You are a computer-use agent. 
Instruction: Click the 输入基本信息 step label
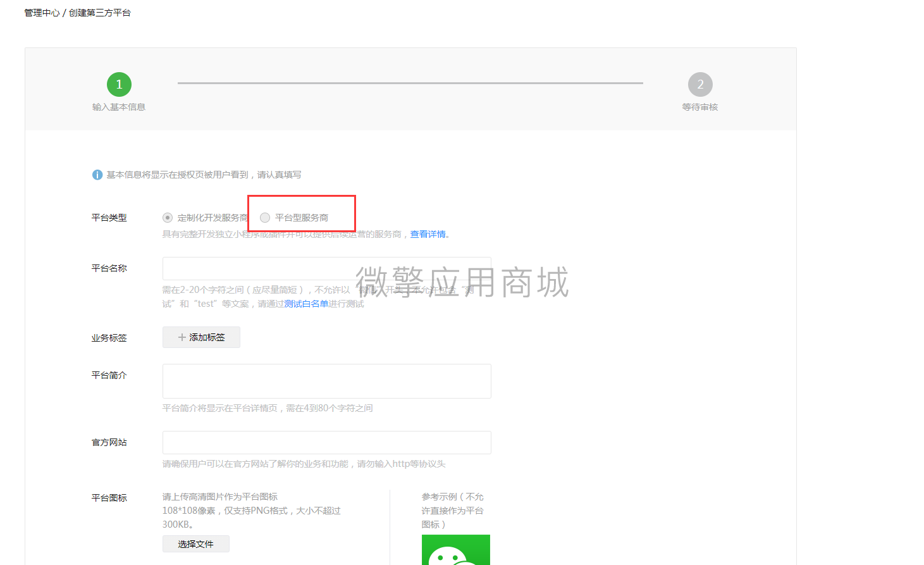pyautogui.click(x=119, y=107)
